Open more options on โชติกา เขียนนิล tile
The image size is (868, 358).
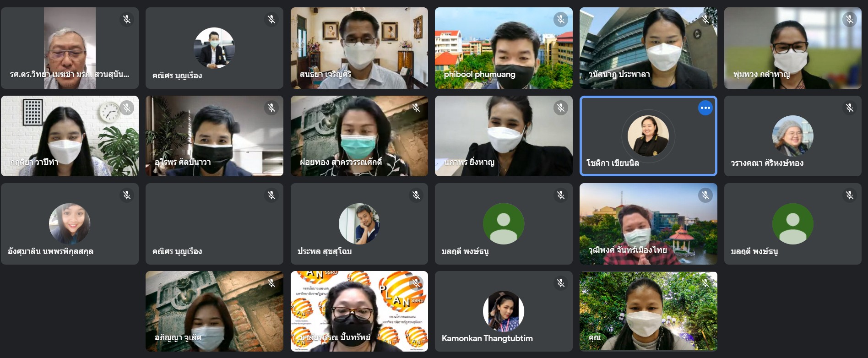pyautogui.click(x=705, y=108)
